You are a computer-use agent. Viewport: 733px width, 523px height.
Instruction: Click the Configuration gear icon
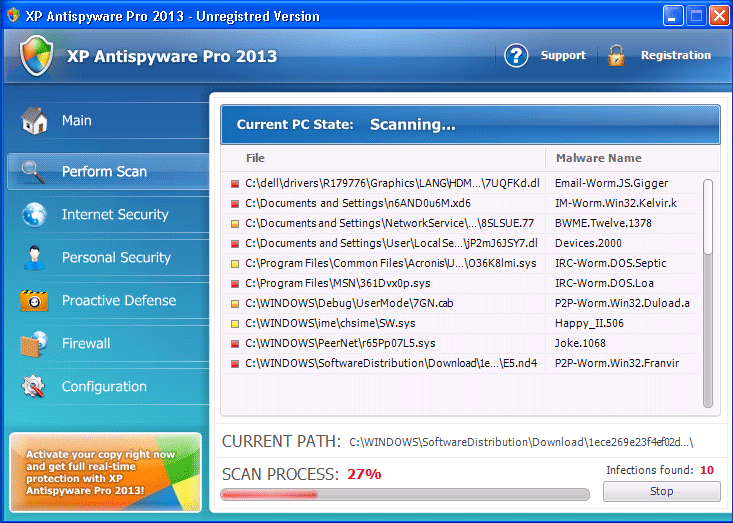[x=35, y=387]
